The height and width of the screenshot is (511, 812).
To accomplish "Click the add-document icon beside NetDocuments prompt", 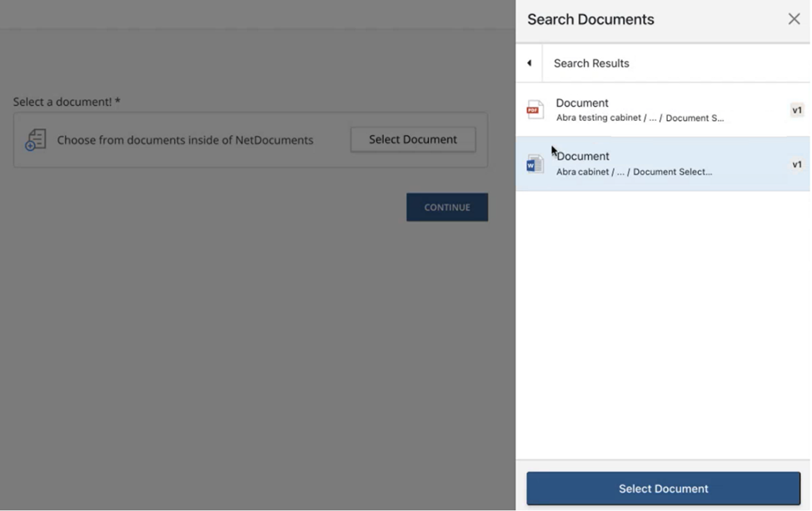I will (x=36, y=140).
